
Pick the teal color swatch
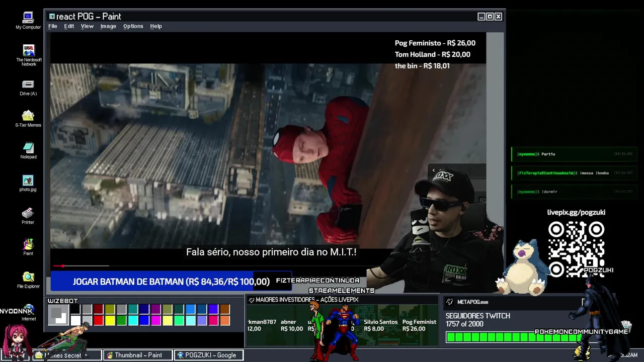click(x=133, y=309)
